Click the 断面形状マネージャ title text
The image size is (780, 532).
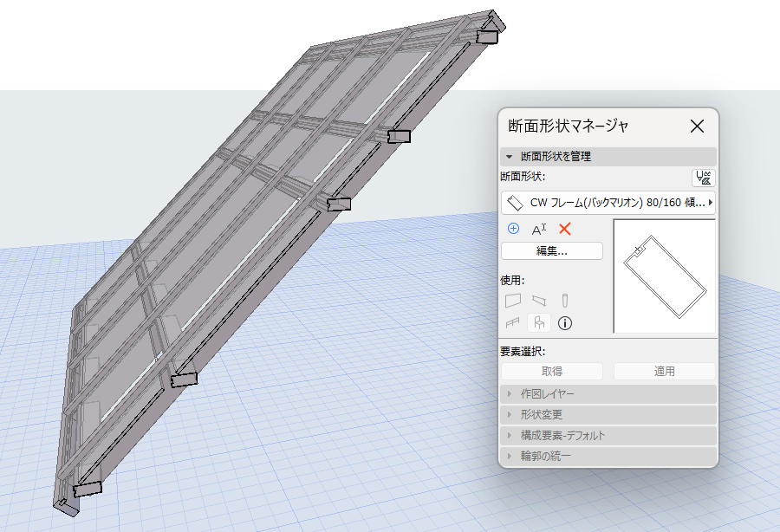pyautogui.click(x=569, y=126)
